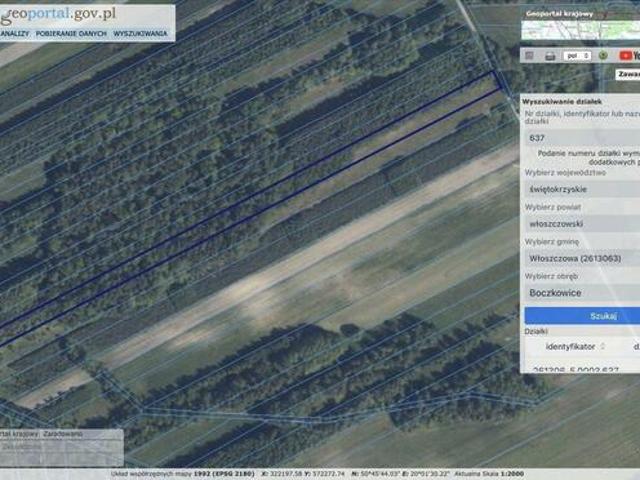Open the POBIERANIE DANYCH menu
Image resolution: width=640 pixels, height=480 pixels.
tap(71, 33)
